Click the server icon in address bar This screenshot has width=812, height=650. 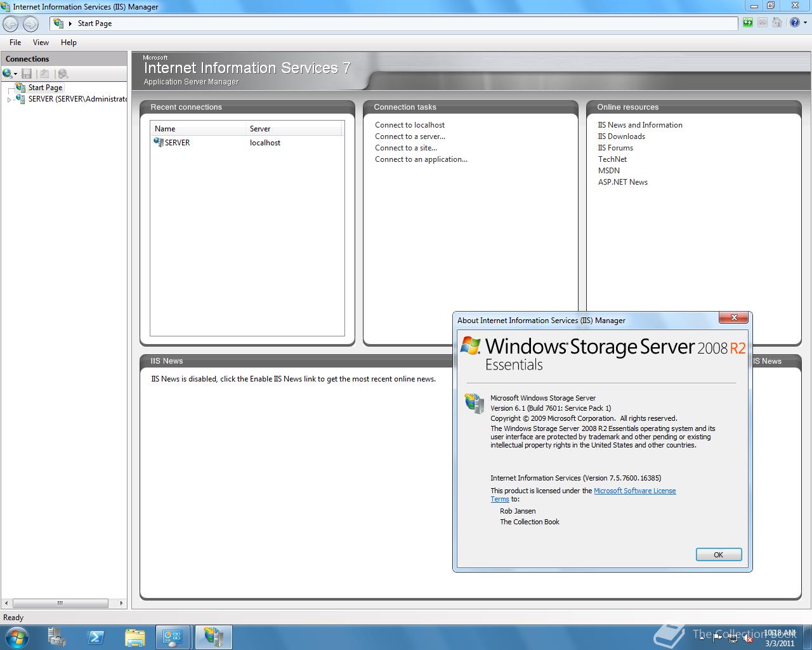(x=58, y=23)
